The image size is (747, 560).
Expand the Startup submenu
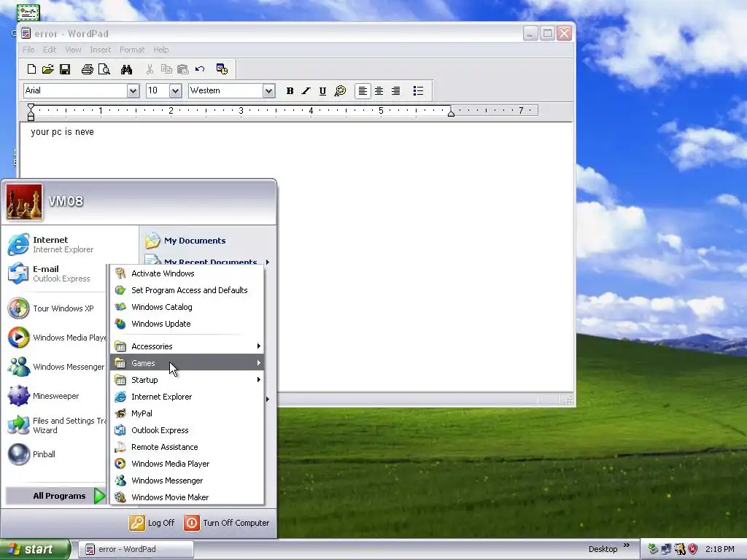(187, 379)
